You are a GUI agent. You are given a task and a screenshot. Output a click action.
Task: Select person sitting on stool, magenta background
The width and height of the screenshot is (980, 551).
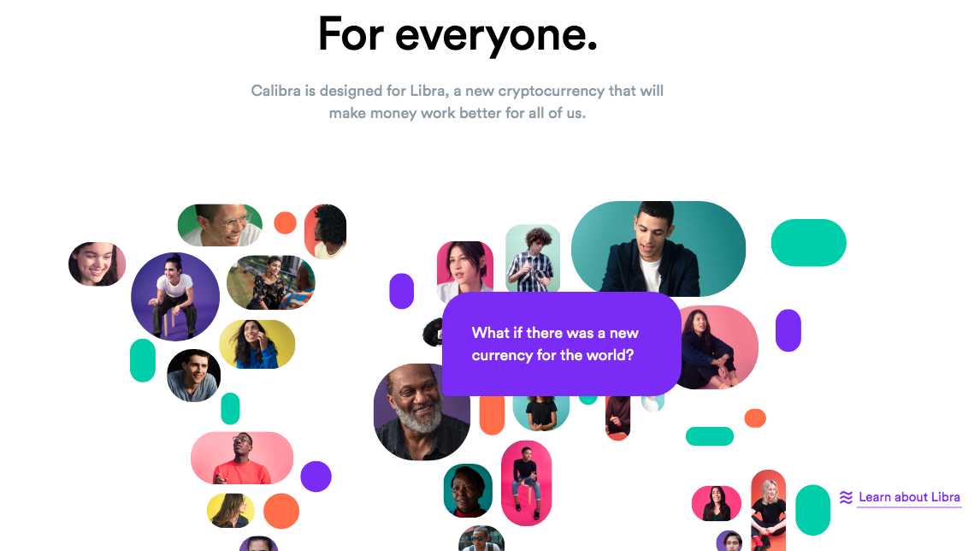point(526,483)
